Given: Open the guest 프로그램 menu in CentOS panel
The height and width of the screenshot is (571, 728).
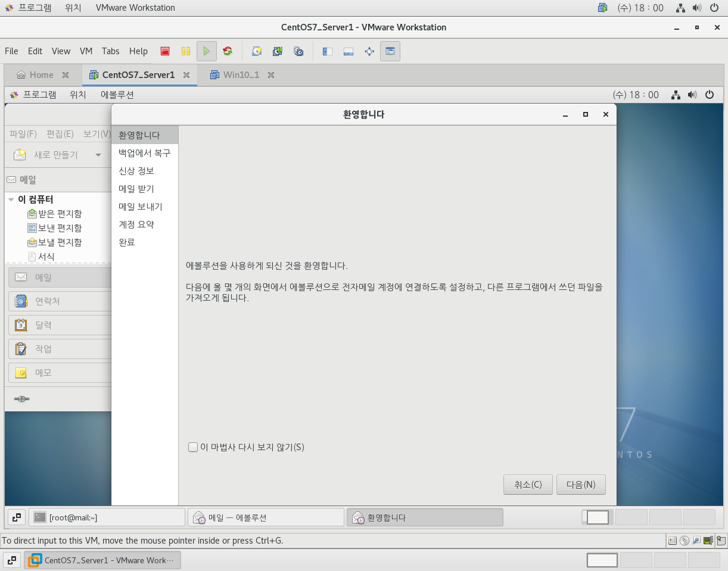Looking at the screenshot, I should click(33, 95).
